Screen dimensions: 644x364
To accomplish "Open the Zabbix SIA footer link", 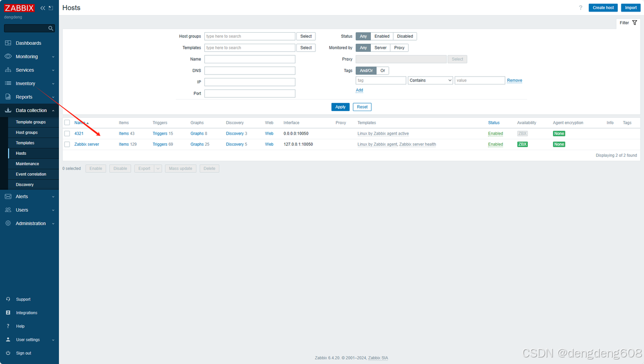I will click(378, 358).
